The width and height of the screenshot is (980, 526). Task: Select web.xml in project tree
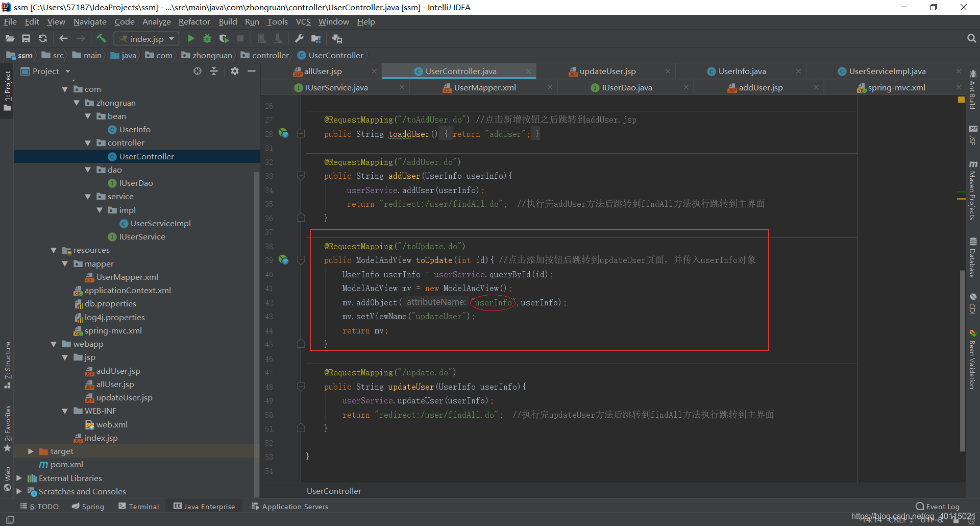pyautogui.click(x=111, y=425)
